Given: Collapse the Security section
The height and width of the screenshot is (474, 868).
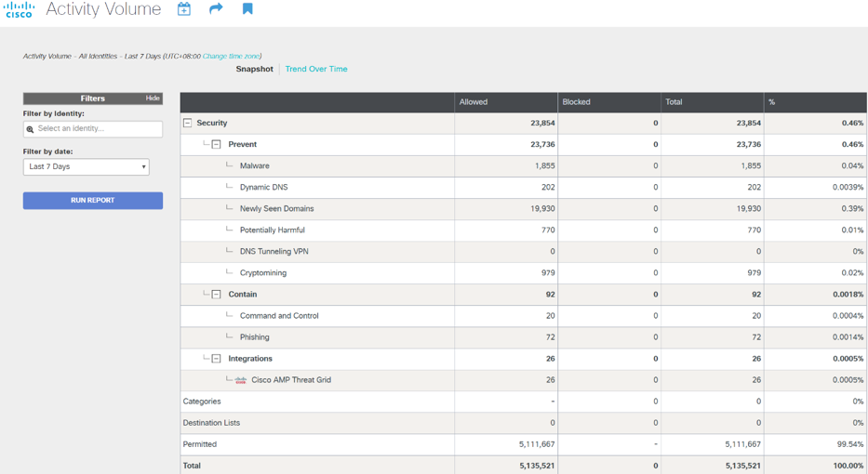Looking at the screenshot, I should pyautogui.click(x=187, y=123).
